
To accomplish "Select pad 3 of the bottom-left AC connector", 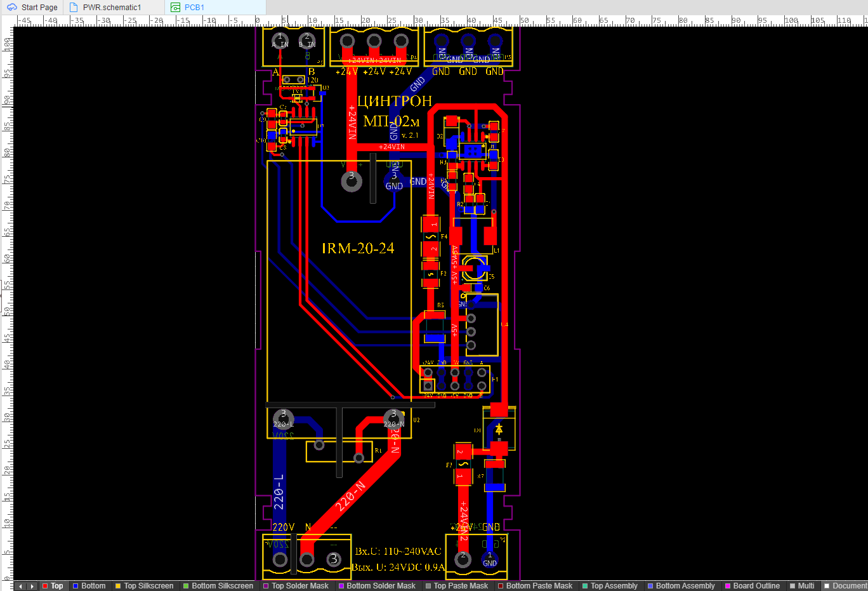I will pos(334,559).
